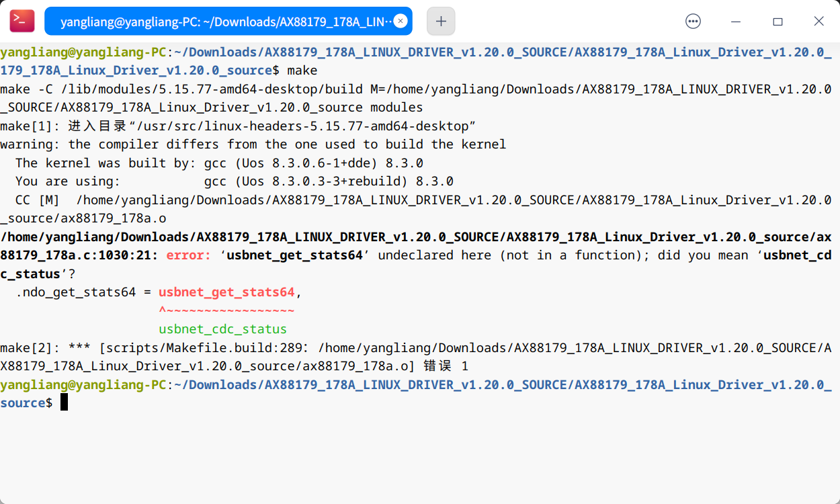Minimize the terminal window

[x=736, y=22]
